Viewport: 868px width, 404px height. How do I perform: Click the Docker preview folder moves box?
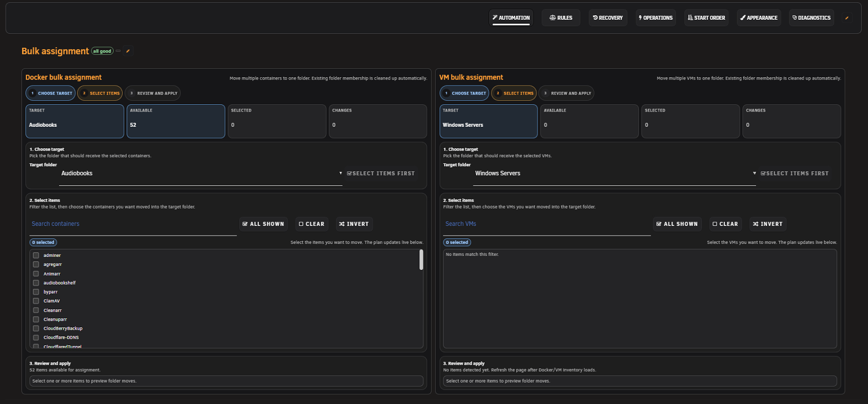tap(226, 381)
